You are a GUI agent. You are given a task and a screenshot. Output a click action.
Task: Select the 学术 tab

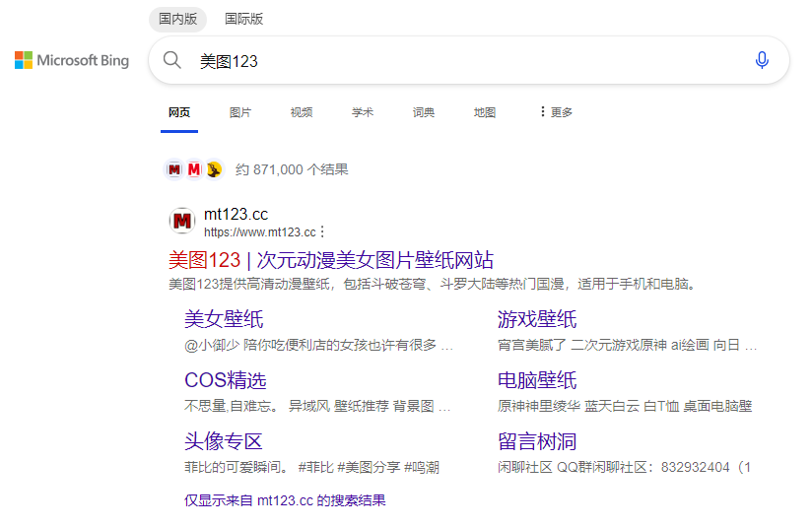click(363, 112)
